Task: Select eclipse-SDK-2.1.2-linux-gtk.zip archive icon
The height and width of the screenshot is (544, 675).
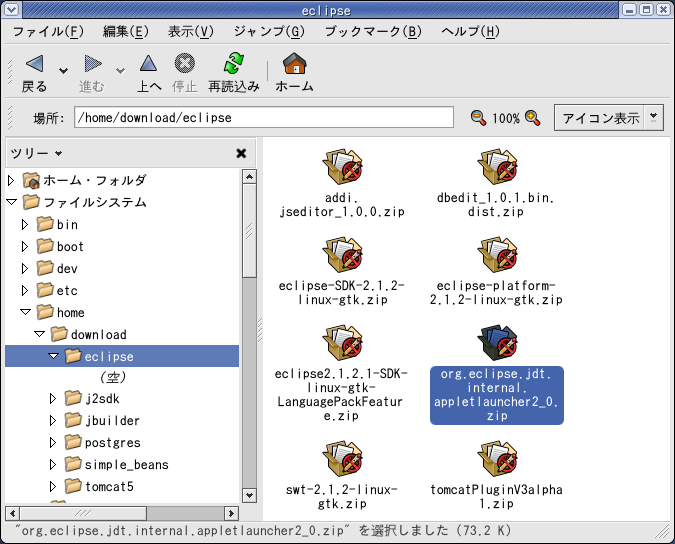Action: tap(343, 254)
